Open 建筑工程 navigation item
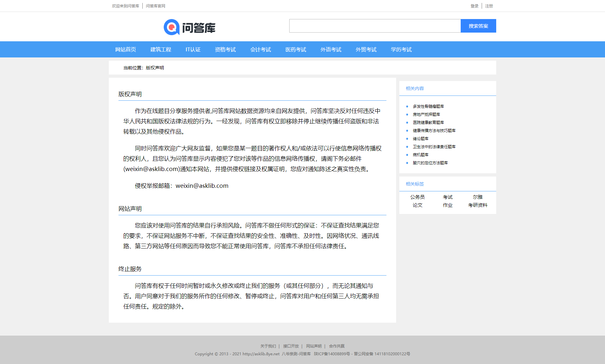 [x=160, y=49]
